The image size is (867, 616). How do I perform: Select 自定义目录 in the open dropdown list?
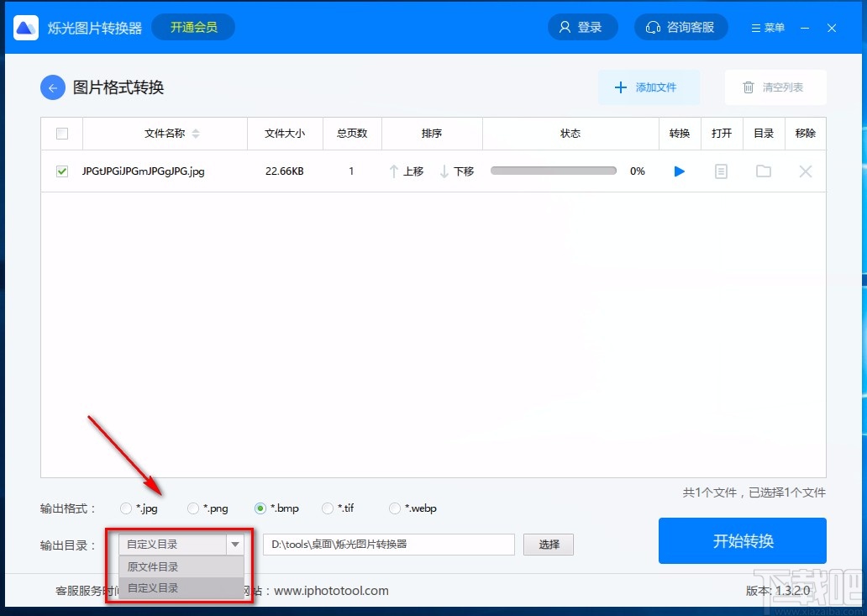coord(152,588)
